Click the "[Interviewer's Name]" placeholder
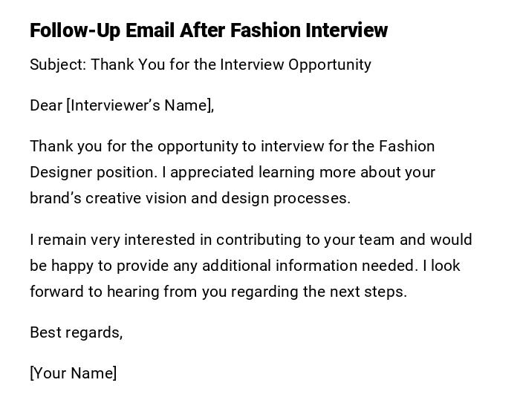Viewport: 520px width, 420px height. [140, 105]
